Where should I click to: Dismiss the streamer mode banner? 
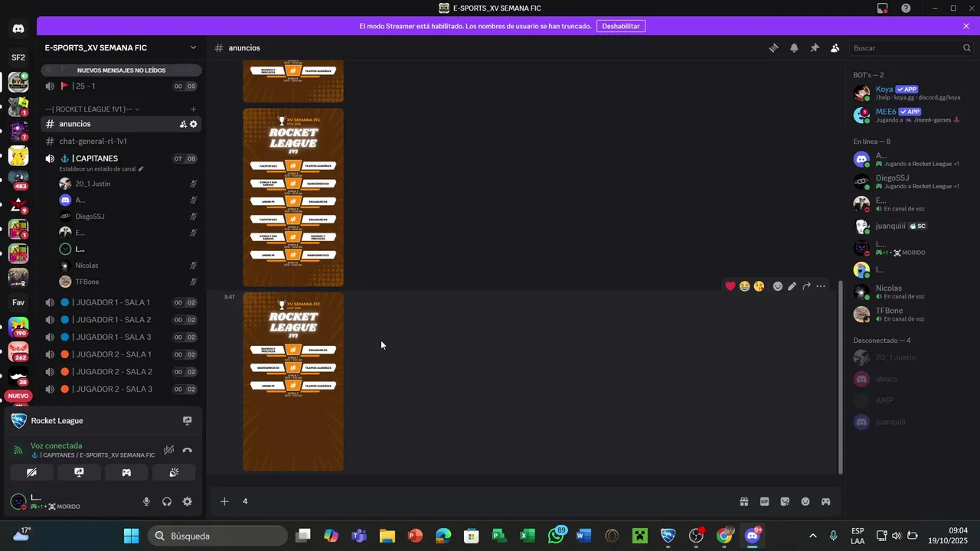[x=966, y=26]
